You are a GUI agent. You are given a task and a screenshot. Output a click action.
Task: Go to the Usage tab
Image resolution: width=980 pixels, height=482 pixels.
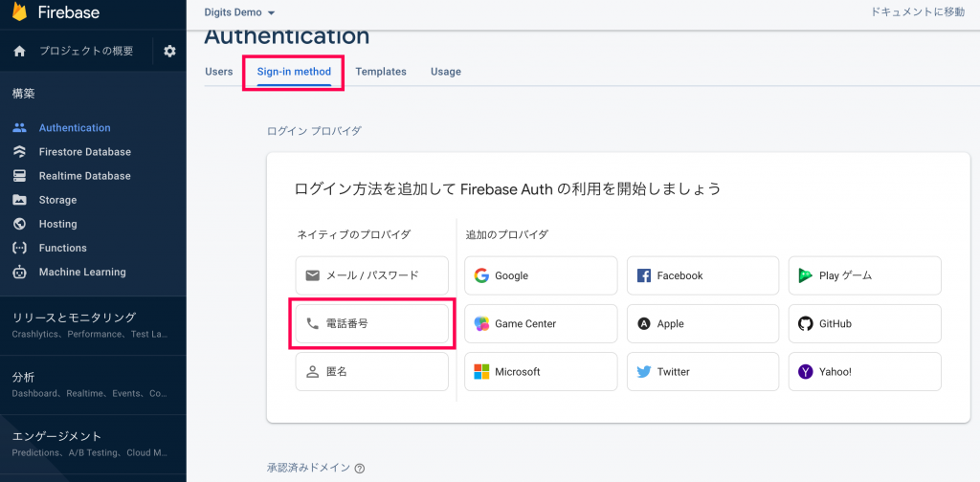click(x=446, y=72)
